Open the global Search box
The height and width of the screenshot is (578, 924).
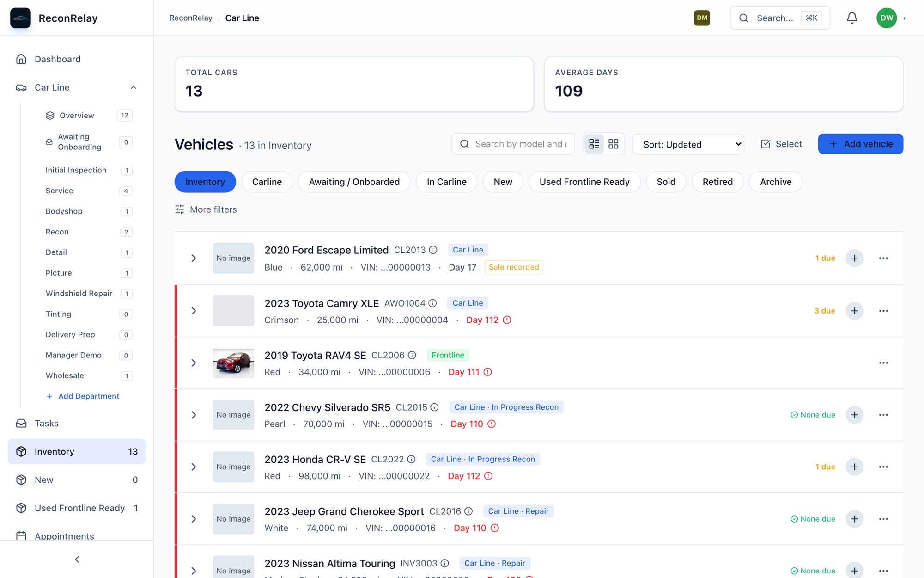coord(780,18)
